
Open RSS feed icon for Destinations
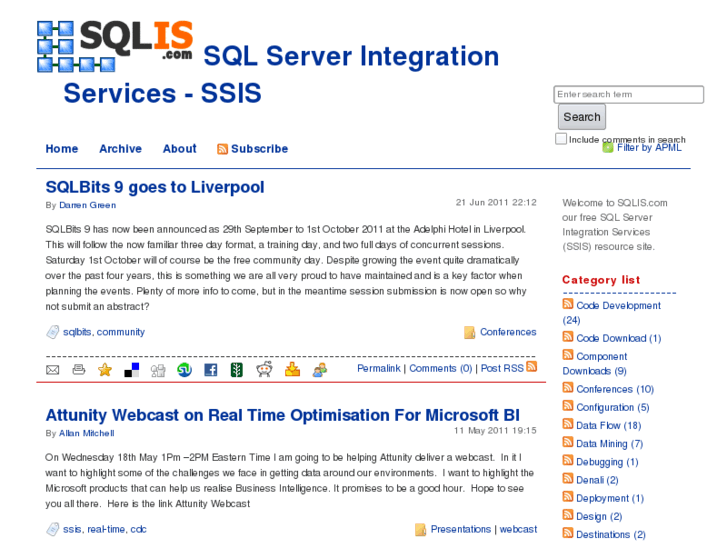pos(568,533)
